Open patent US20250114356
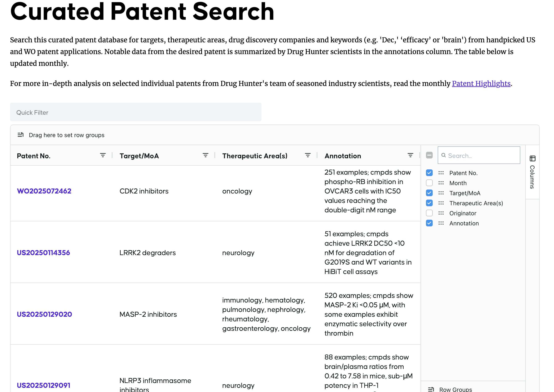The image size is (554, 392). (x=43, y=253)
